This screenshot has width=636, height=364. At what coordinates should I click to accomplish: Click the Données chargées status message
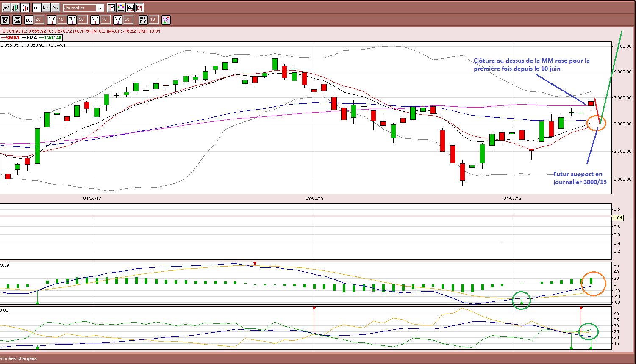[x=19, y=358]
